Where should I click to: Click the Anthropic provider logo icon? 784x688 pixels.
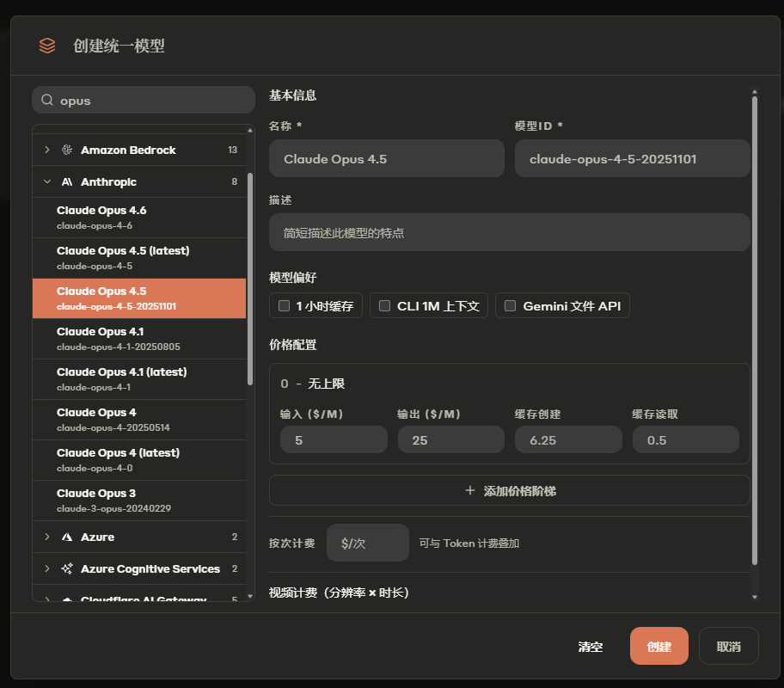tap(67, 181)
